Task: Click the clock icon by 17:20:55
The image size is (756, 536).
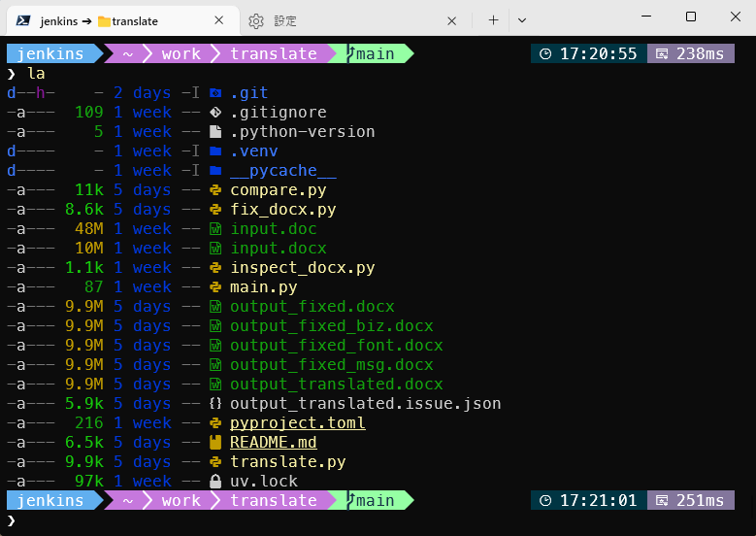Action: (x=545, y=54)
